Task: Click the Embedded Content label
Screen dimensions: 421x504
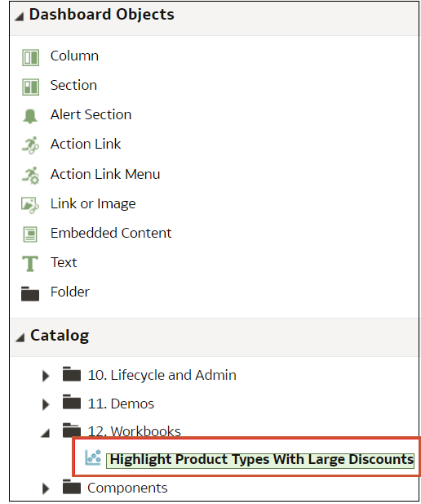Action: coord(111,233)
